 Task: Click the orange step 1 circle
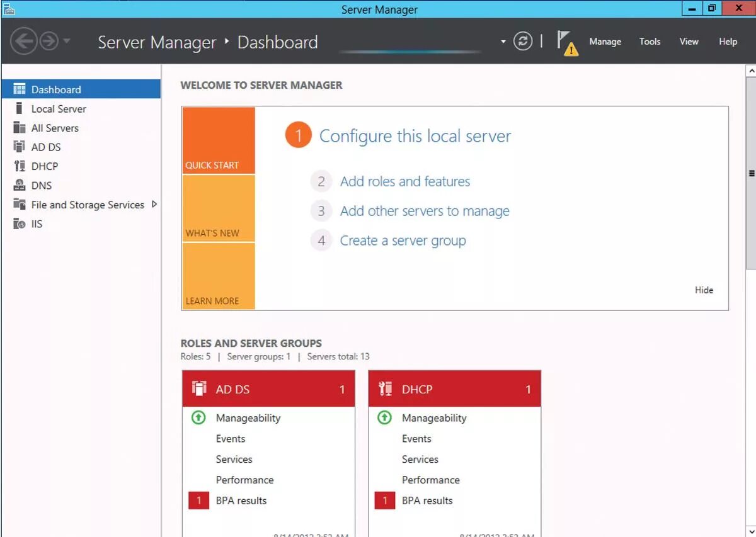pos(299,135)
